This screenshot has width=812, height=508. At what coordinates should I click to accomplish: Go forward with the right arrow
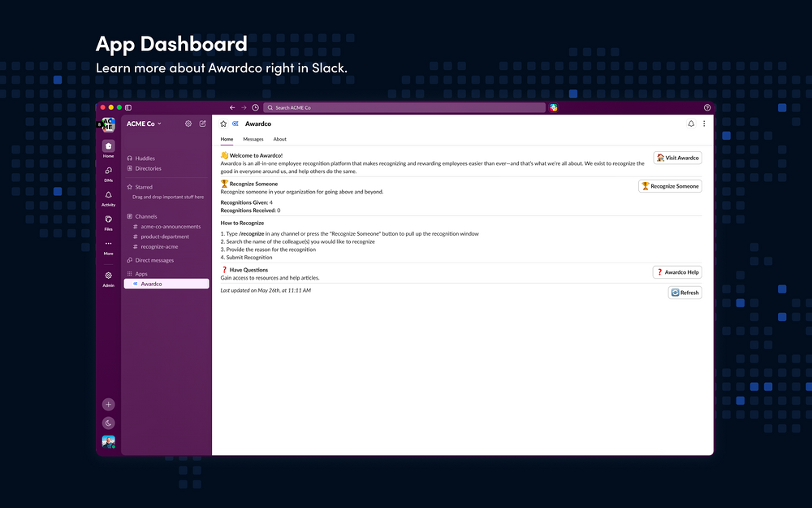244,107
